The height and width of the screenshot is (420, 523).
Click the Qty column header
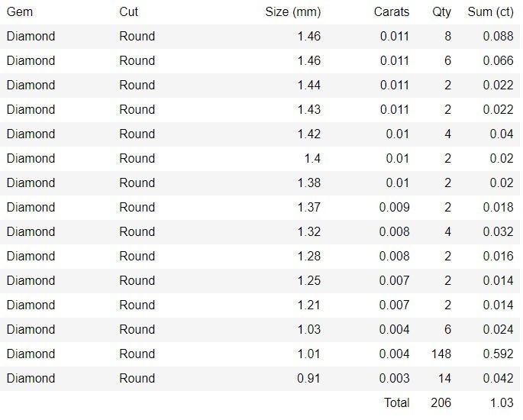tap(441, 11)
